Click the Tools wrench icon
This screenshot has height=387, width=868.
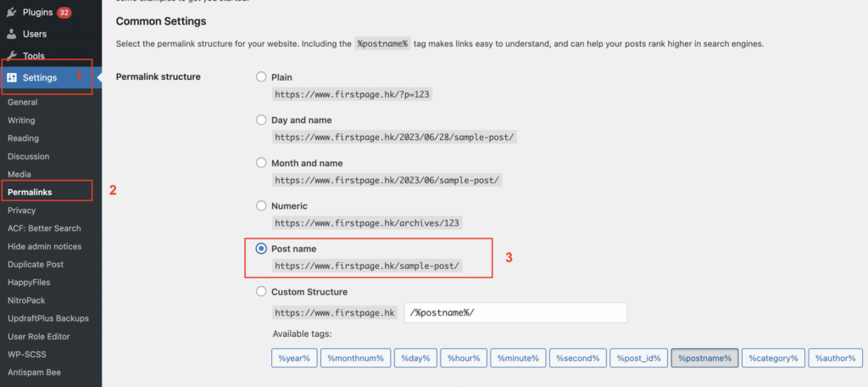pyautogui.click(x=11, y=56)
